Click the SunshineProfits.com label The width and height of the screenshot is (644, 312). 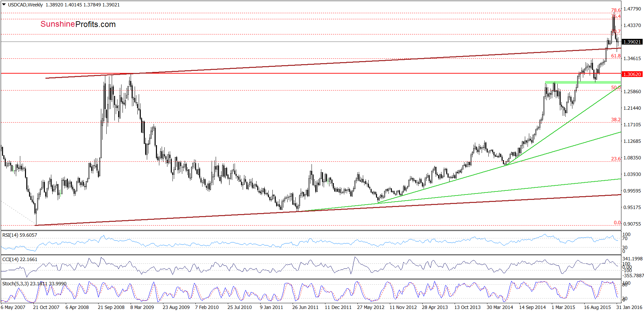[x=78, y=24]
